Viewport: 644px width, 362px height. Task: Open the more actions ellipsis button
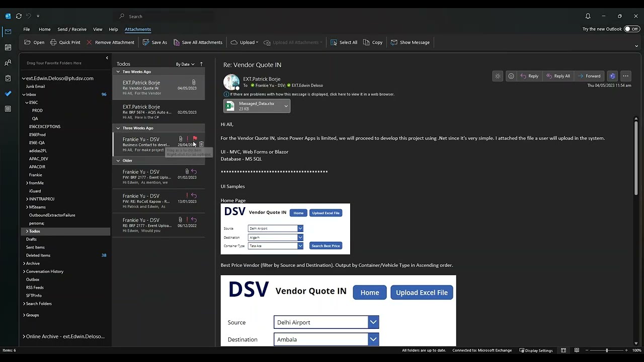tap(625, 76)
